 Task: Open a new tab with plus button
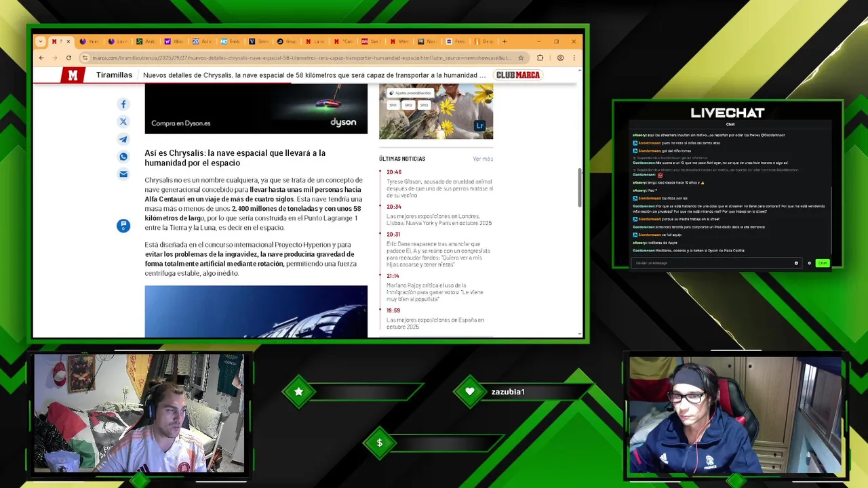504,41
